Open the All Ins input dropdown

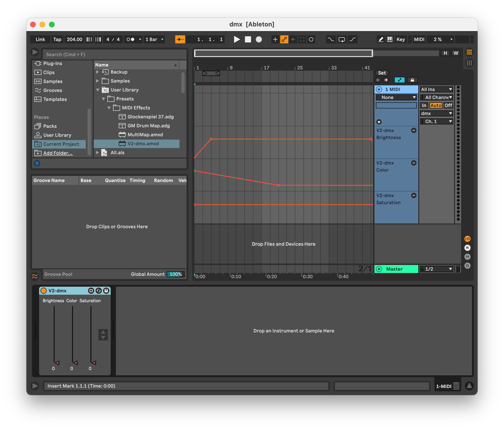pyautogui.click(x=436, y=89)
